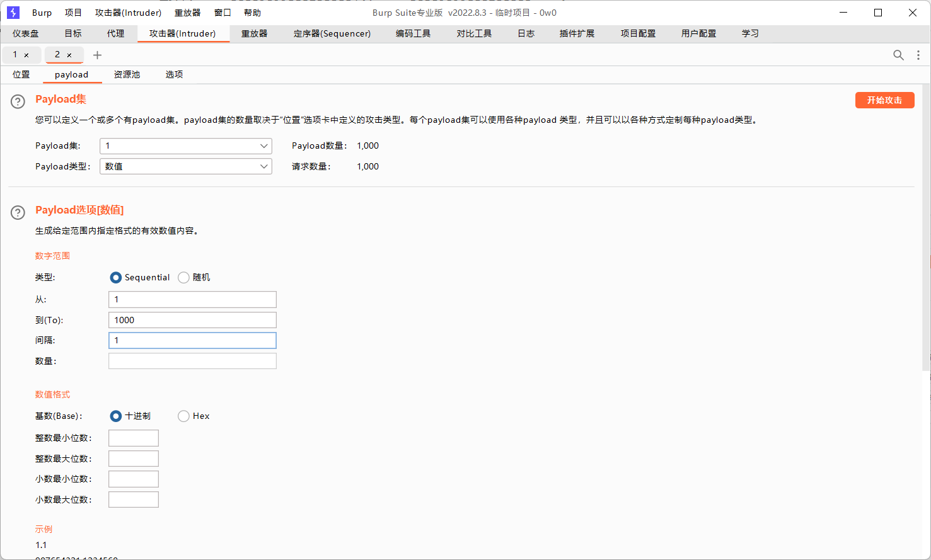The image size is (931, 560).
Task: Switch to the 目标 tab
Action: [x=73, y=33]
